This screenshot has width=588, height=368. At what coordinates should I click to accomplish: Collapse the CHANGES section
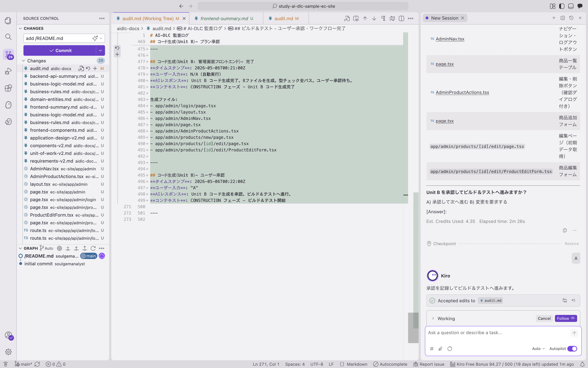point(20,28)
